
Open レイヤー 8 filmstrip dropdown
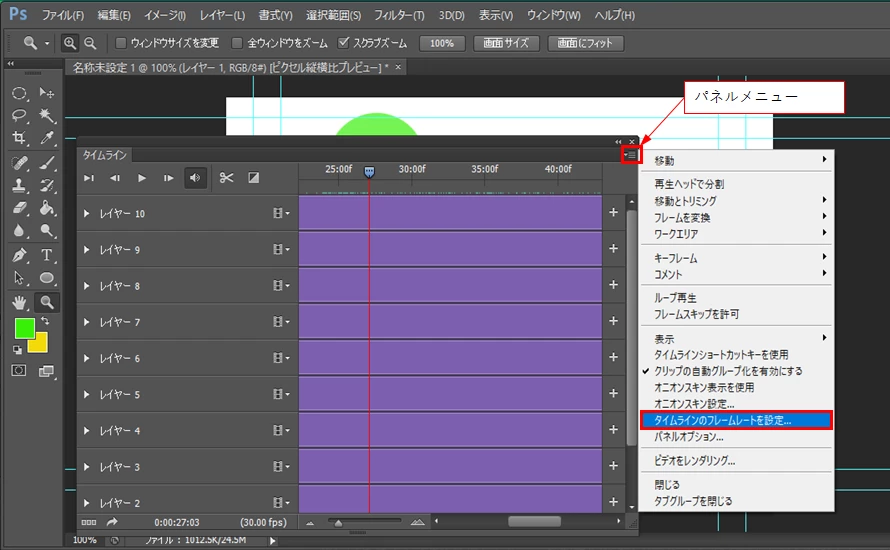click(281, 285)
